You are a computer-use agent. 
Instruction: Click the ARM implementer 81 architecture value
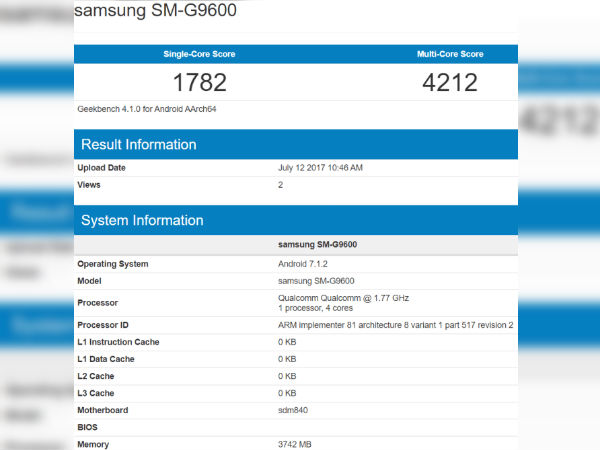pos(395,325)
